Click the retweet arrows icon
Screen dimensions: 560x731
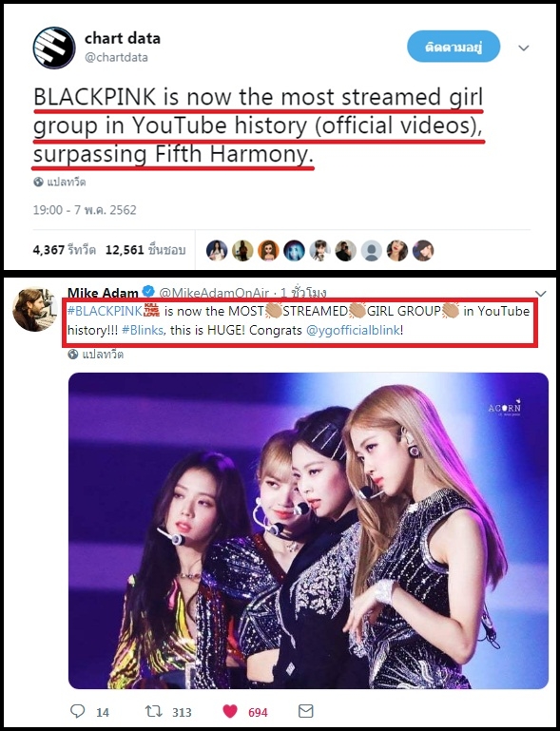(153, 711)
